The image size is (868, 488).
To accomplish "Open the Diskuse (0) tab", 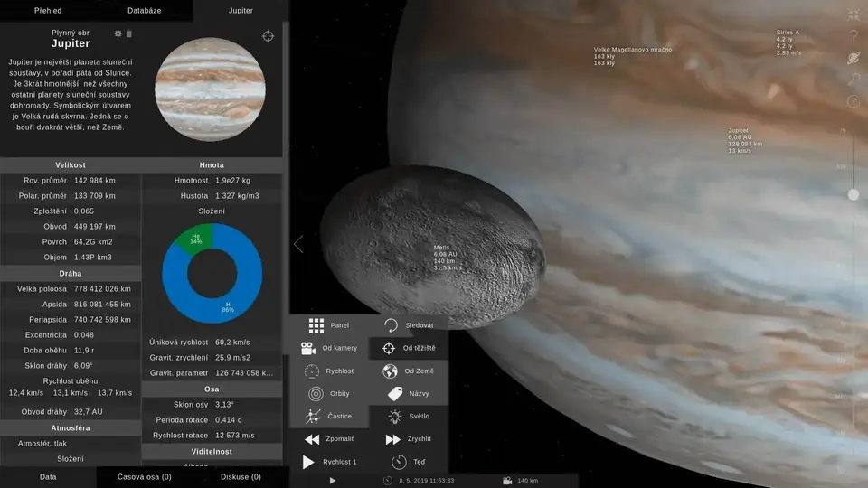I will pyautogui.click(x=241, y=477).
